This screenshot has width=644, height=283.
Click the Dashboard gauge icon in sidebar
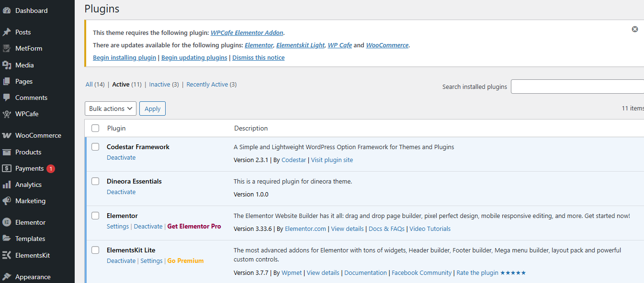point(7,11)
